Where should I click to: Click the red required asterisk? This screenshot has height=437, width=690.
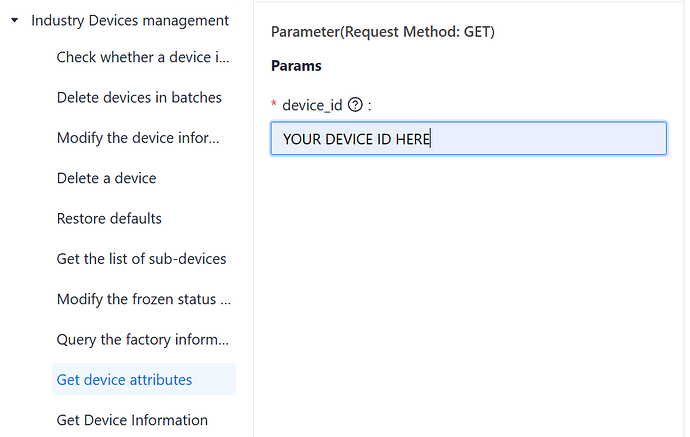pyautogui.click(x=274, y=104)
